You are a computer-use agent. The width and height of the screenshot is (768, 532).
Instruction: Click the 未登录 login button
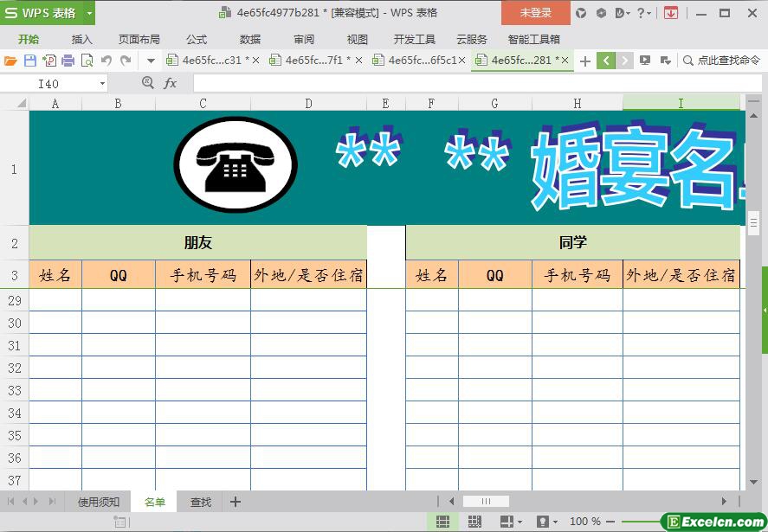pyautogui.click(x=536, y=13)
